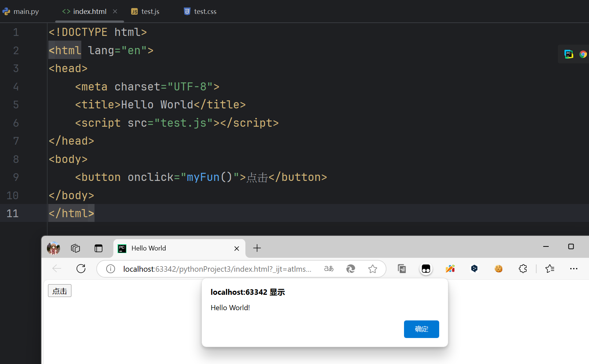The image size is (589, 364).
Task: Switch to the test.js editor tab
Action: (145, 12)
